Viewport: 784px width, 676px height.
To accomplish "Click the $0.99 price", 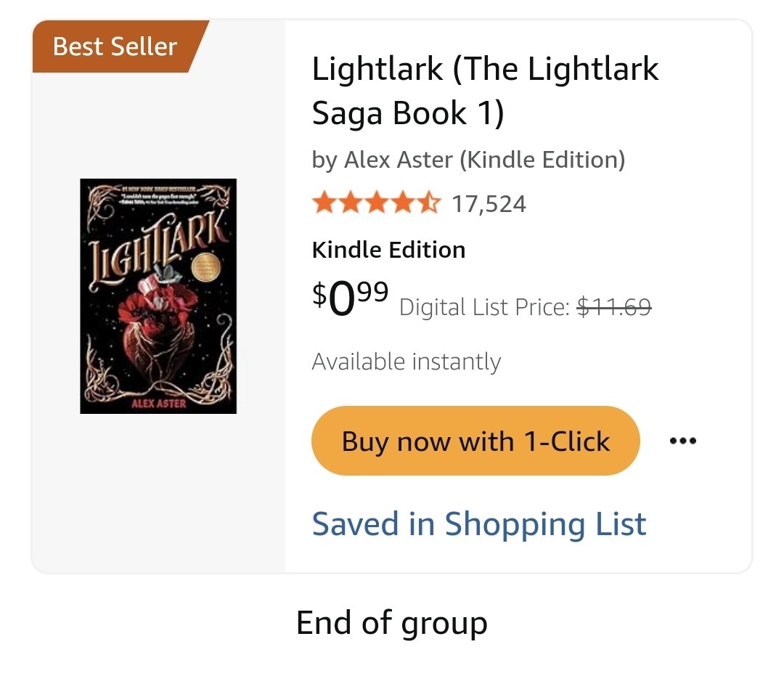I will [350, 298].
